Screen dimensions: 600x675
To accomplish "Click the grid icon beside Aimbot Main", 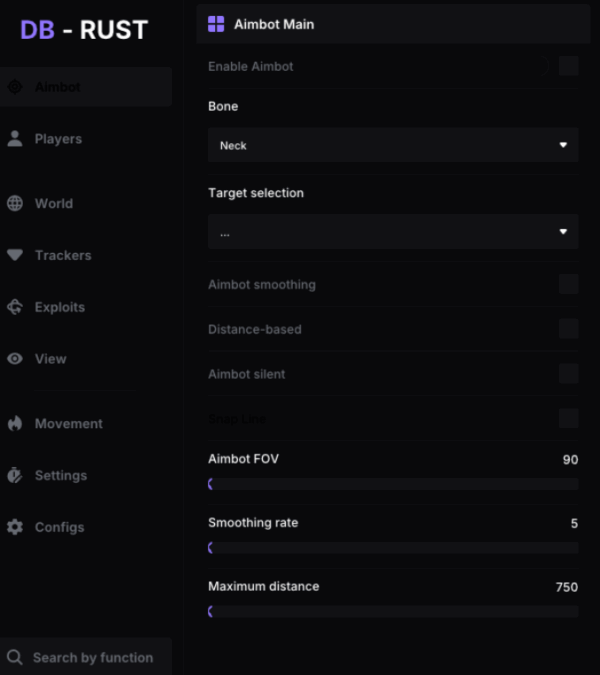I will click(x=216, y=24).
